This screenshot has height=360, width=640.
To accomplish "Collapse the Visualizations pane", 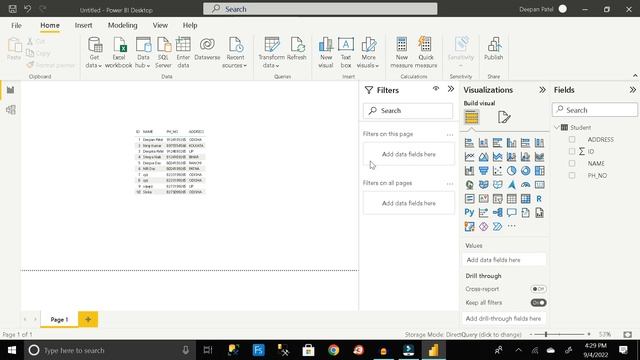I will click(542, 90).
